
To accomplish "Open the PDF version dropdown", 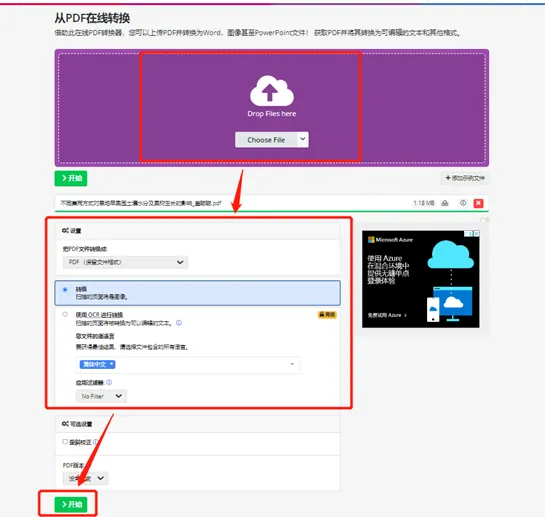I will pos(86,478).
